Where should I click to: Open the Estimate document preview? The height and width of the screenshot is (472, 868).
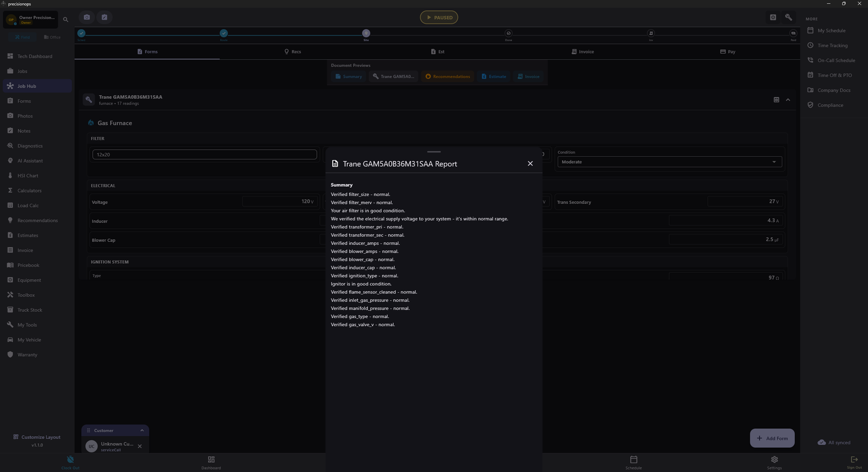click(494, 76)
